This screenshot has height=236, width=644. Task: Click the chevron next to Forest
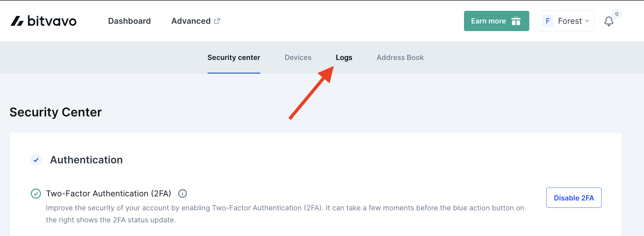(x=587, y=21)
